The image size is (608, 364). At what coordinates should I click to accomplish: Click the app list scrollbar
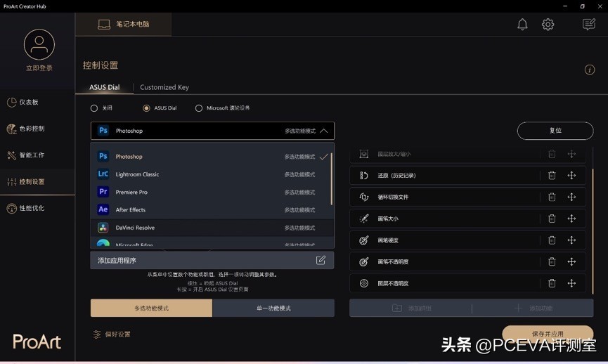point(332,178)
